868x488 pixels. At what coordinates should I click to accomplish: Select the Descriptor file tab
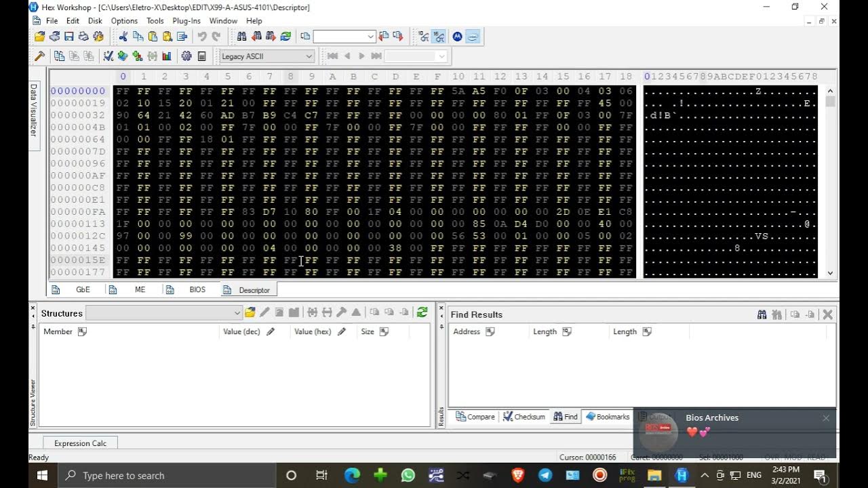click(x=248, y=289)
